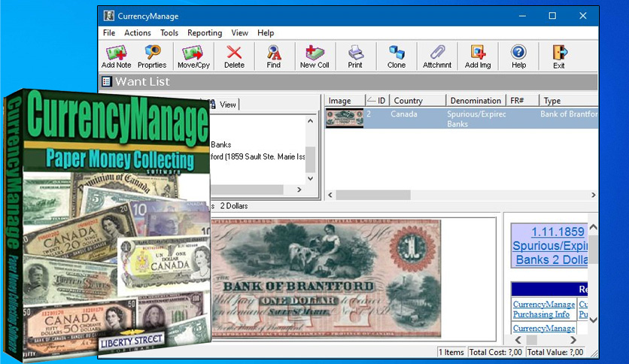Select the Bank of Brantford tree item
Viewport: 629px width, 364px height.
[257, 156]
